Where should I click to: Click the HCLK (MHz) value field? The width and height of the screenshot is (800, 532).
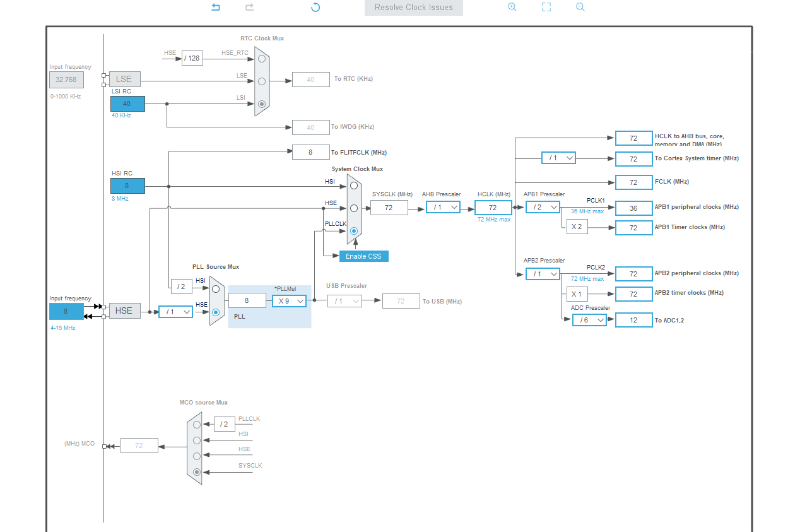coord(493,208)
